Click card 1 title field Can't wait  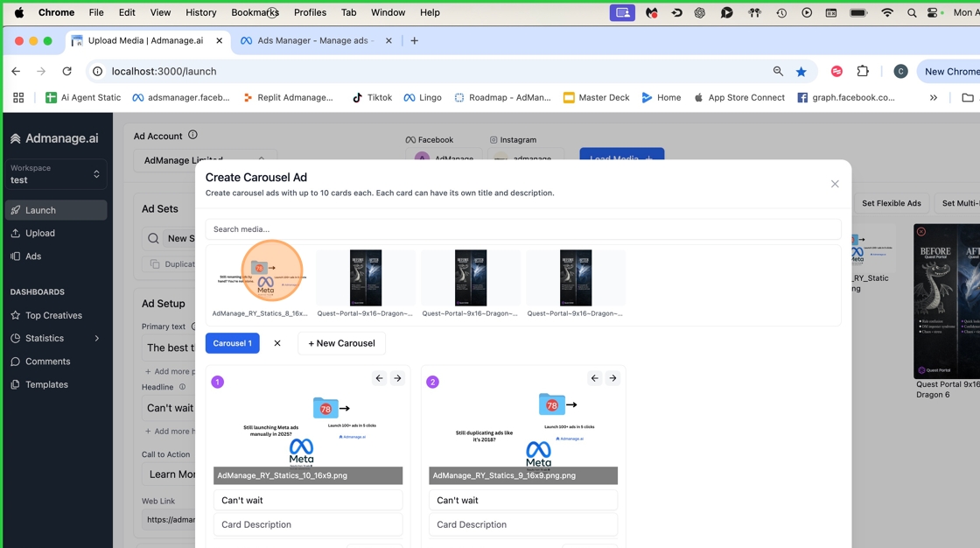coord(308,500)
